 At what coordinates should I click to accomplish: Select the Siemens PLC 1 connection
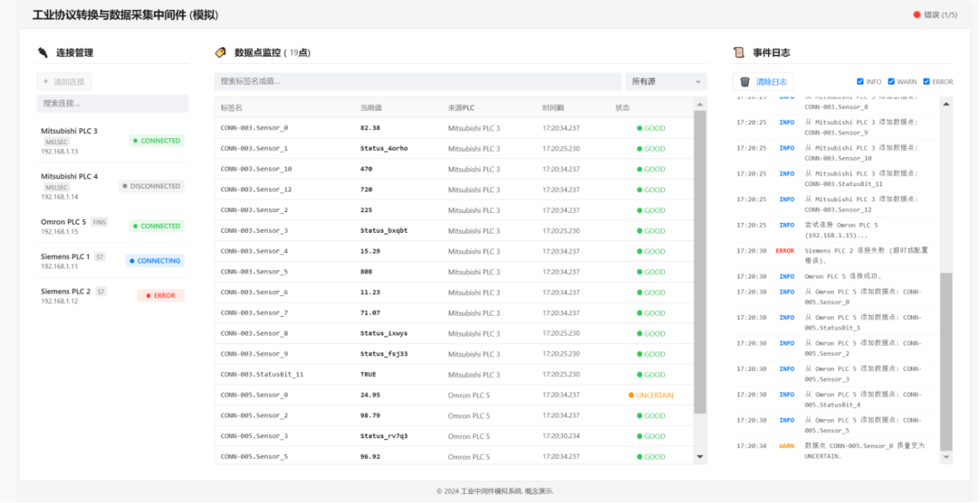[112, 260]
